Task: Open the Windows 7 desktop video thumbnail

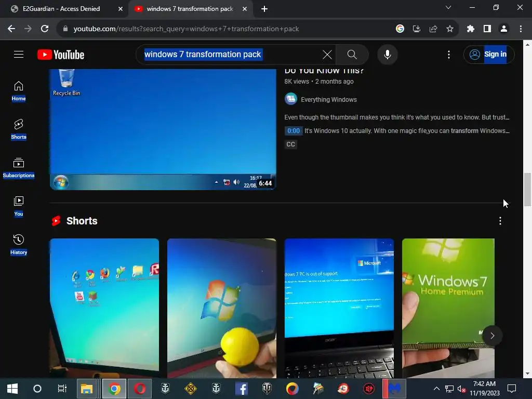Action: (x=163, y=129)
